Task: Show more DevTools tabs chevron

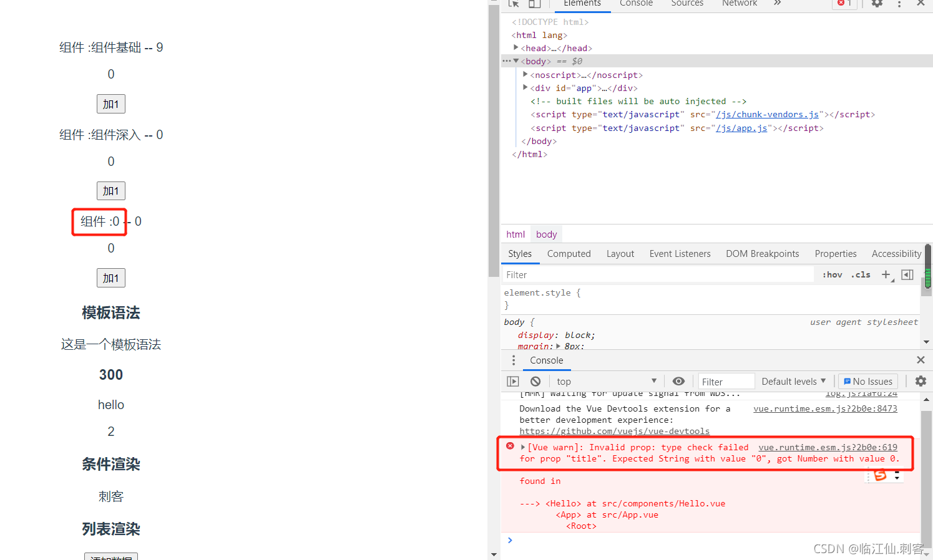Action: pos(778,3)
